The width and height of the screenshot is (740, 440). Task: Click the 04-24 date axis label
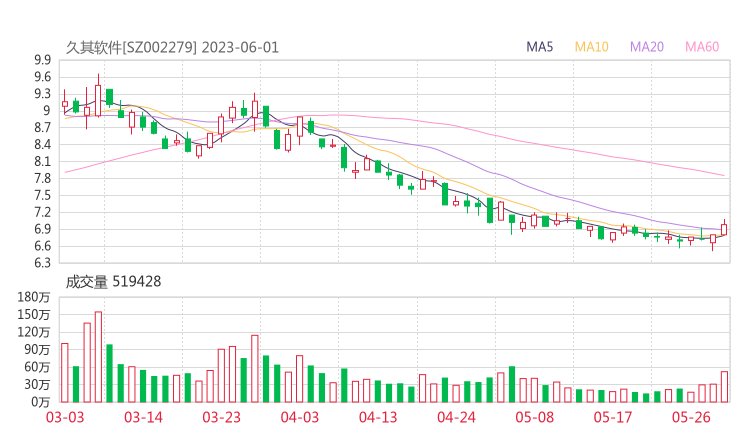point(456,417)
